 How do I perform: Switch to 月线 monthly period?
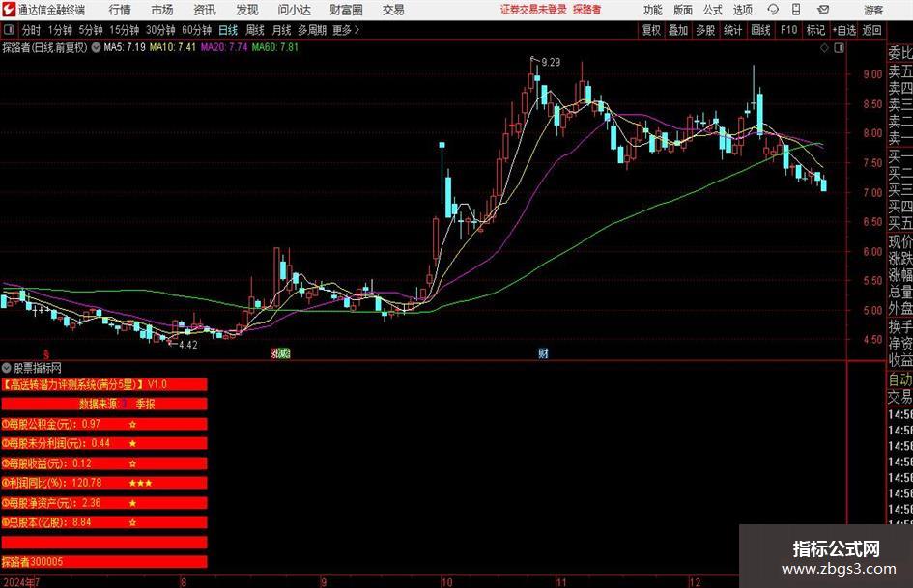coord(281,30)
